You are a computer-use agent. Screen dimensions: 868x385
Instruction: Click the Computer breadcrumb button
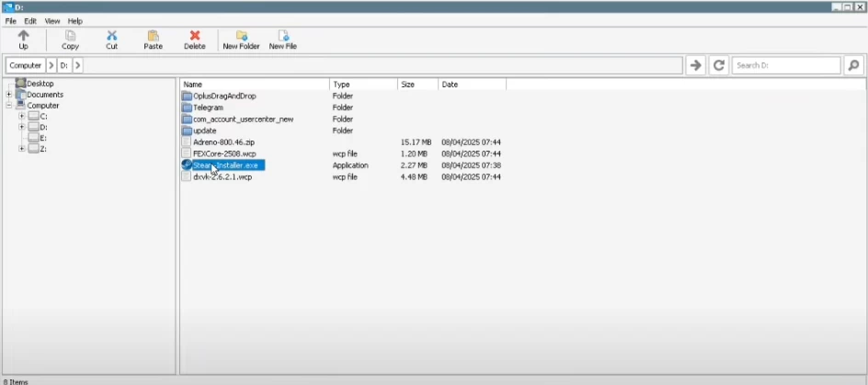tap(26, 65)
